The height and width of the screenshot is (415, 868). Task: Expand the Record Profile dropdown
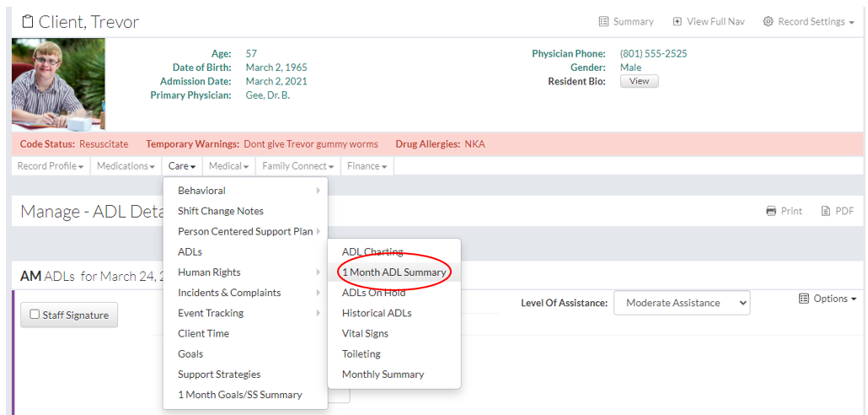(51, 166)
